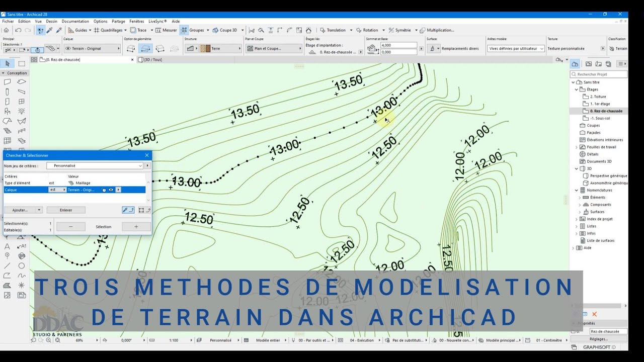Choose the Lamp tool
Screen dimensions: 644x362
(22, 111)
